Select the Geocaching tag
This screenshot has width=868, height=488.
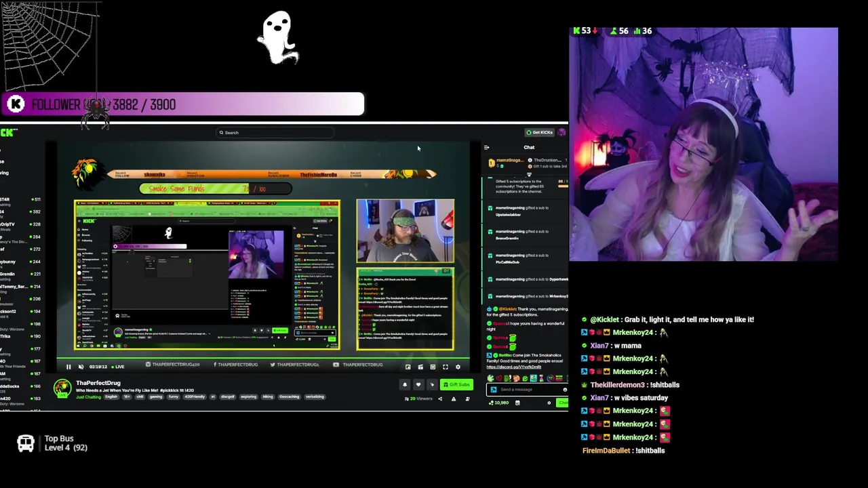point(289,396)
